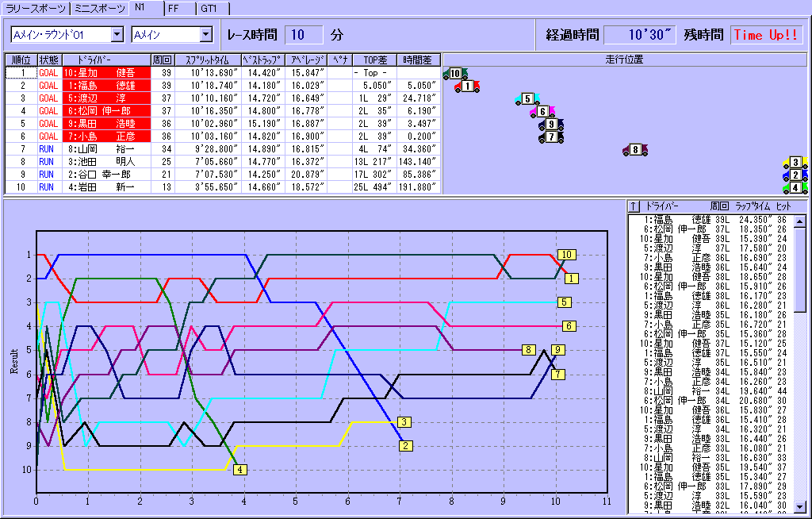Select the FF tab

click(178, 9)
